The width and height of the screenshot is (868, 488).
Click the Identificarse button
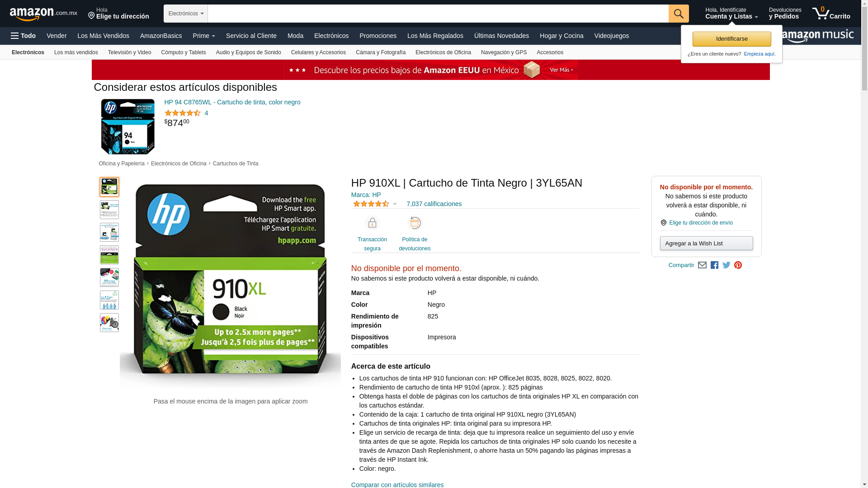coord(731,39)
